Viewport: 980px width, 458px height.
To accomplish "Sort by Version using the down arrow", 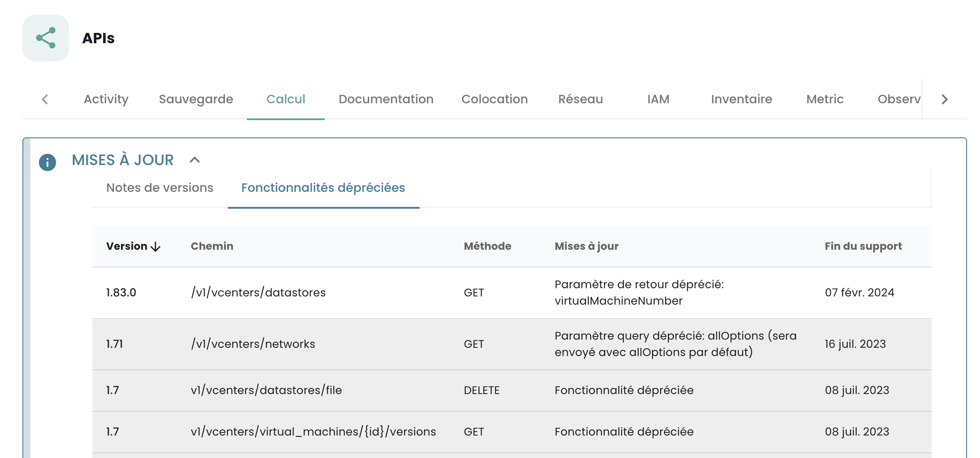I will (155, 247).
